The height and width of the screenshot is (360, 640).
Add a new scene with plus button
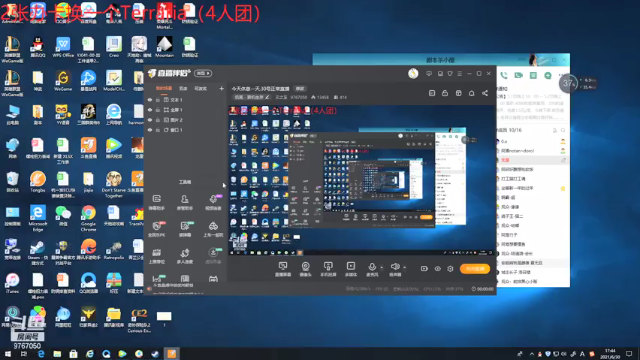221,88
